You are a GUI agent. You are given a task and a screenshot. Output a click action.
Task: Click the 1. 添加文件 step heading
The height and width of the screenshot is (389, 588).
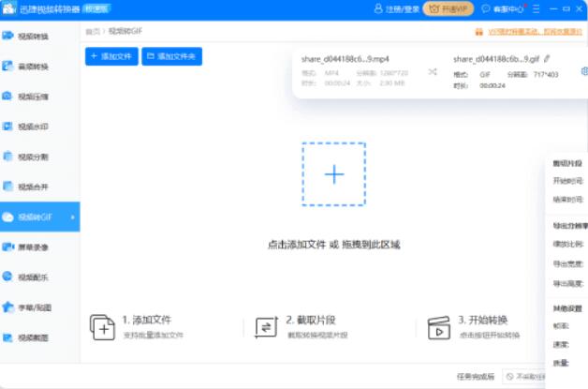pyautogui.click(x=147, y=320)
